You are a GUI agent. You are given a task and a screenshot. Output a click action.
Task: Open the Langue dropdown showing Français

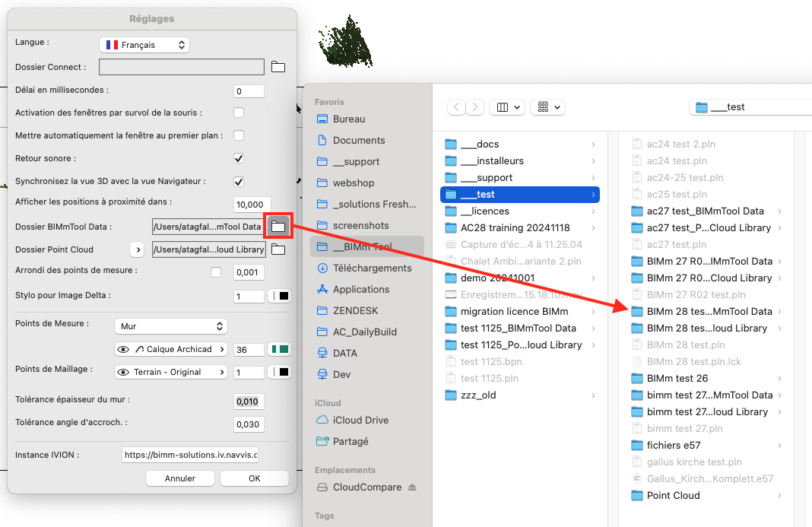click(x=144, y=45)
